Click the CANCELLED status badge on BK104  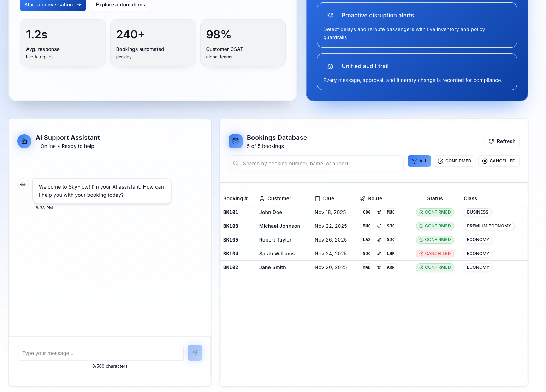(435, 253)
